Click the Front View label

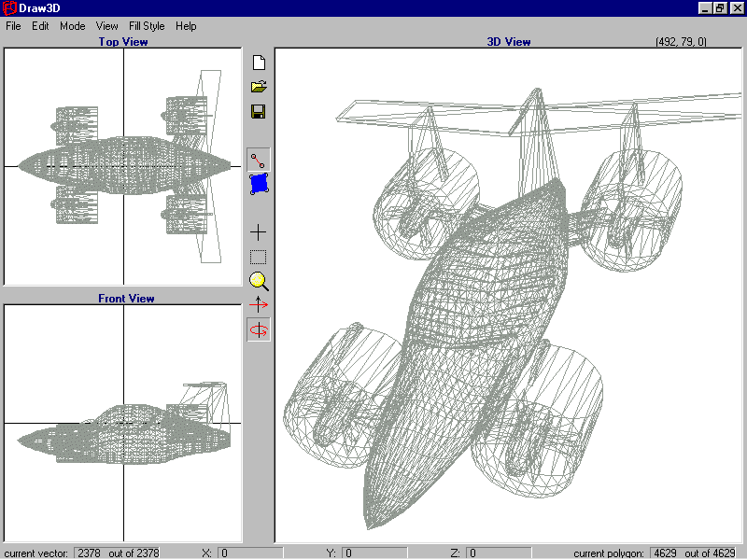click(x=126, y=299)
